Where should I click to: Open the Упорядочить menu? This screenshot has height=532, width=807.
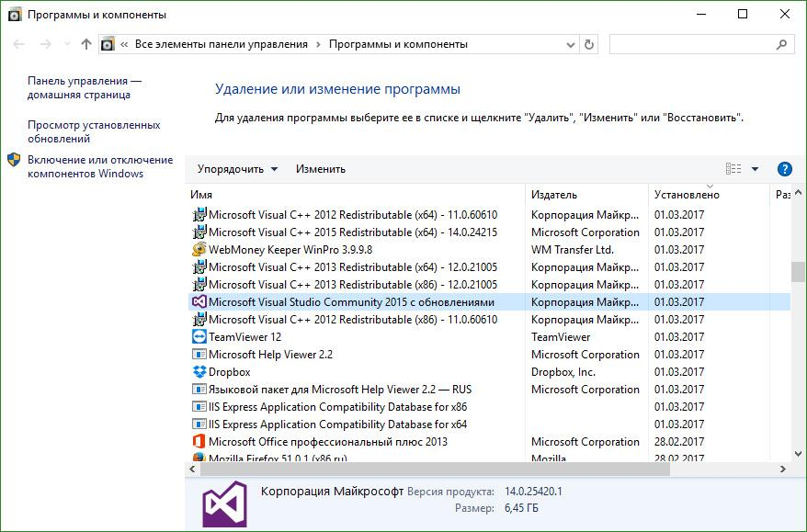[237, 169]
